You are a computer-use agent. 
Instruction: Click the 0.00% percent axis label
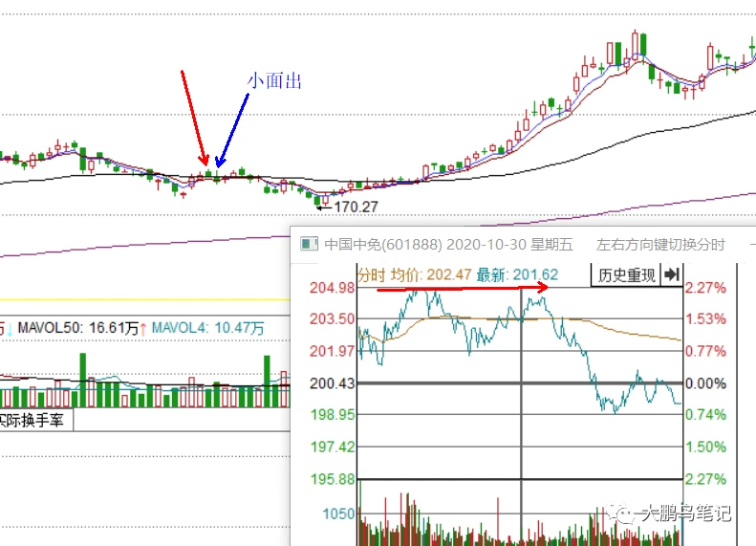click(705, 383)
